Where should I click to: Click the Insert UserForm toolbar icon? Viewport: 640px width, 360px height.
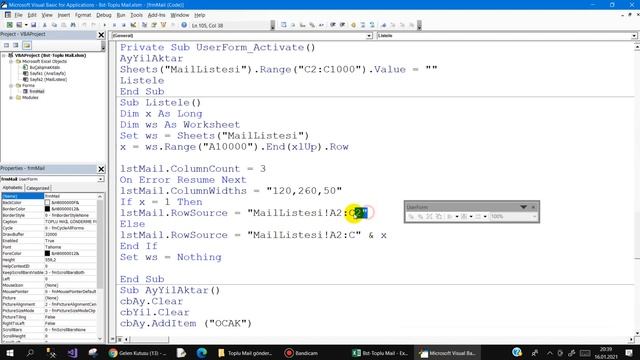click(x=19, y=25)
